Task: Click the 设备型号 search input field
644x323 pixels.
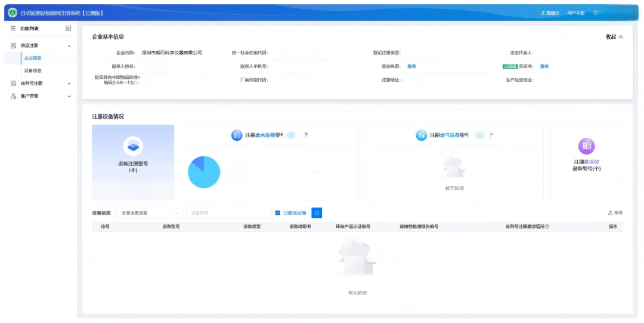Action: point(229,213)
